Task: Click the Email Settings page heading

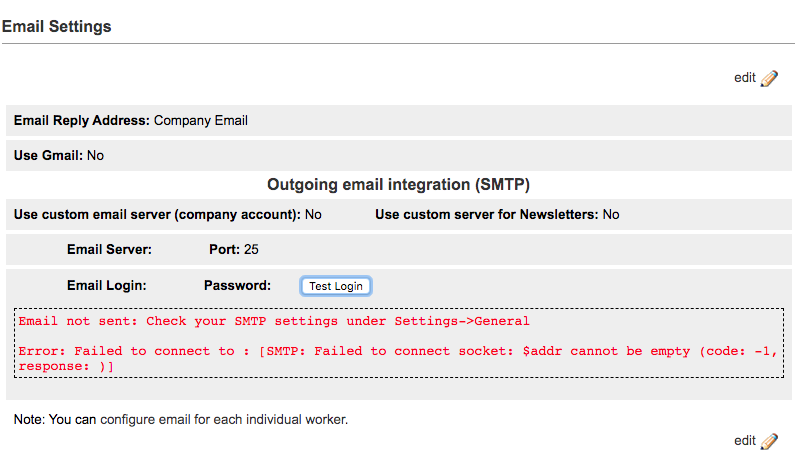Action: click(56, 27)
